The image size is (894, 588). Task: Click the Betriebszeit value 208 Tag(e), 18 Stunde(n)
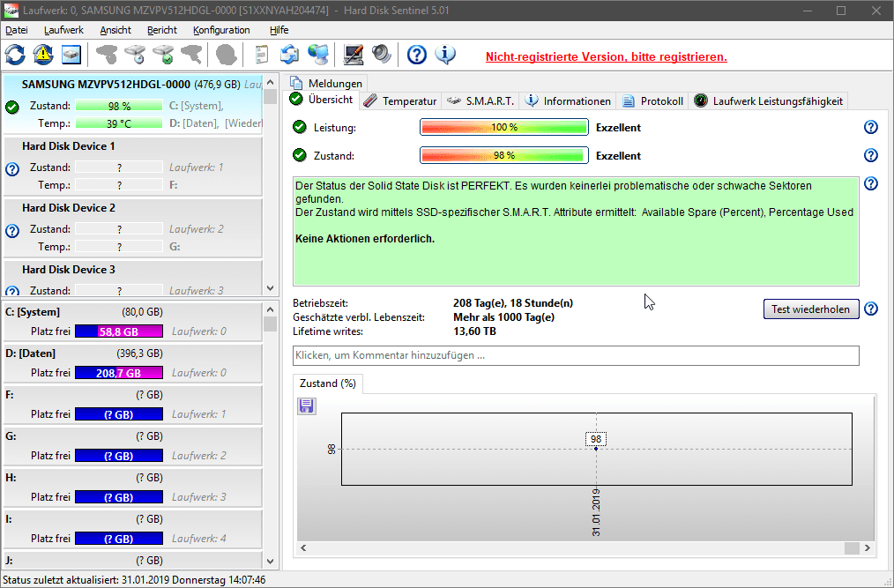coord(513,303)
